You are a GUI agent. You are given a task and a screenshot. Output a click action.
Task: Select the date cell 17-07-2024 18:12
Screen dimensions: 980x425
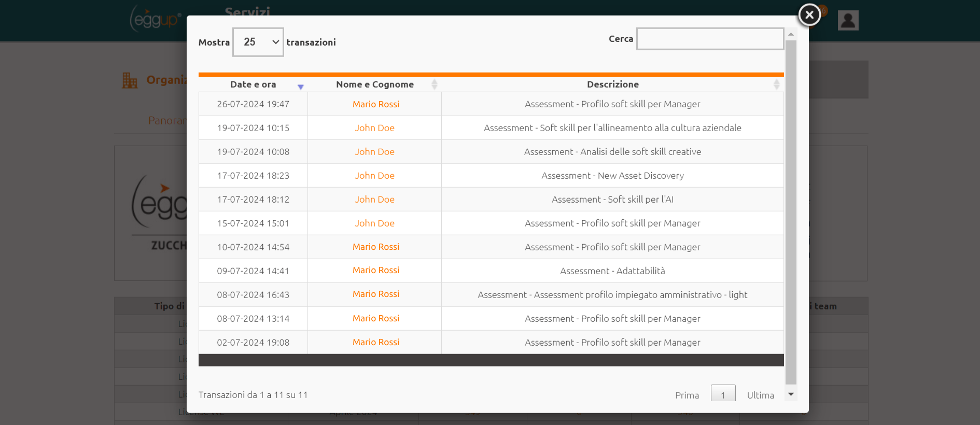point(253,200)
